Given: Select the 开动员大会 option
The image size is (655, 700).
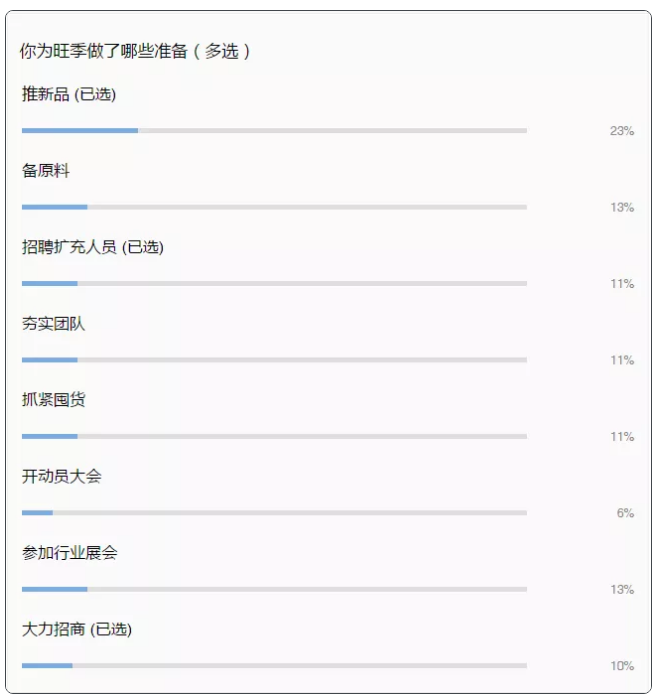Looking at the screenshot, I should tap(62, 476).
